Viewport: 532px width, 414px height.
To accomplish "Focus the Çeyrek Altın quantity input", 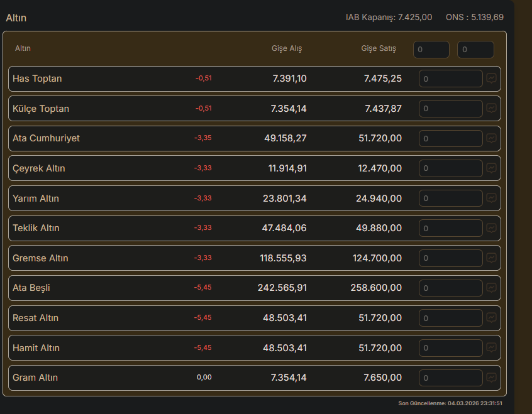I will pos(450,168).
